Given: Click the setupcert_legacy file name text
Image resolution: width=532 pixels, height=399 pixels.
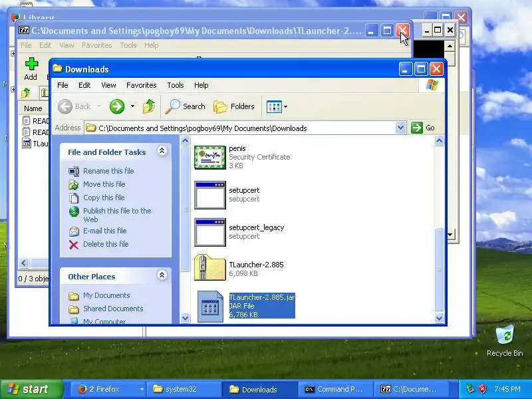Looking at the screenshot, I should (x=257, y=227).
